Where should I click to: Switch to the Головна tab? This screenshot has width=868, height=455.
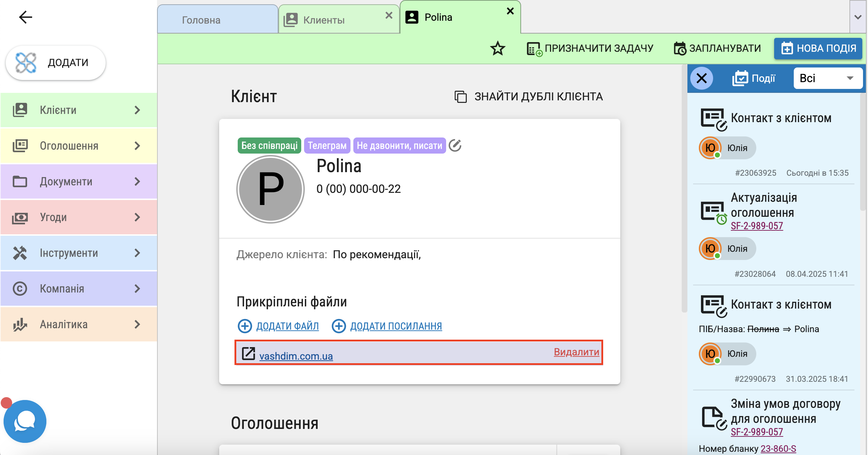pos(217,20)
